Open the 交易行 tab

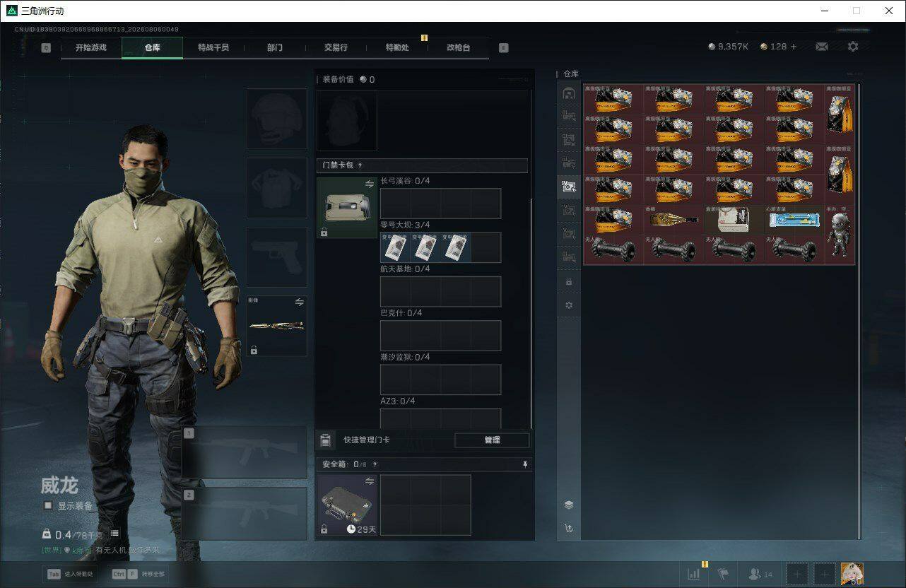[336, 47]
